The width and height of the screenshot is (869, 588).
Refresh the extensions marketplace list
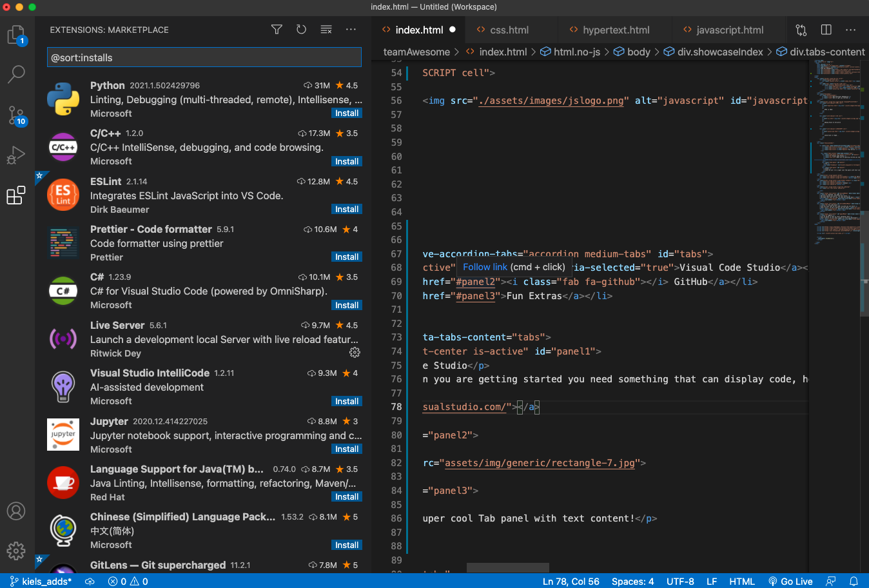click(x=301, y=30)
